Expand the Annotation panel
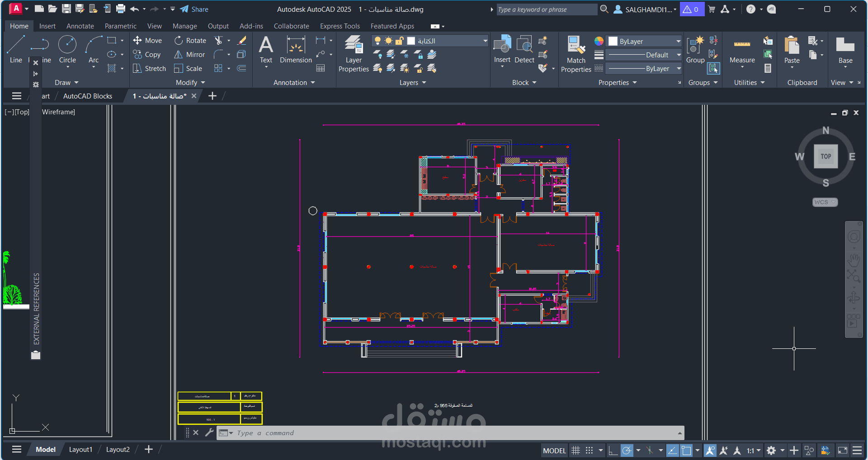The image size is (868, 460). click(294, 83)
